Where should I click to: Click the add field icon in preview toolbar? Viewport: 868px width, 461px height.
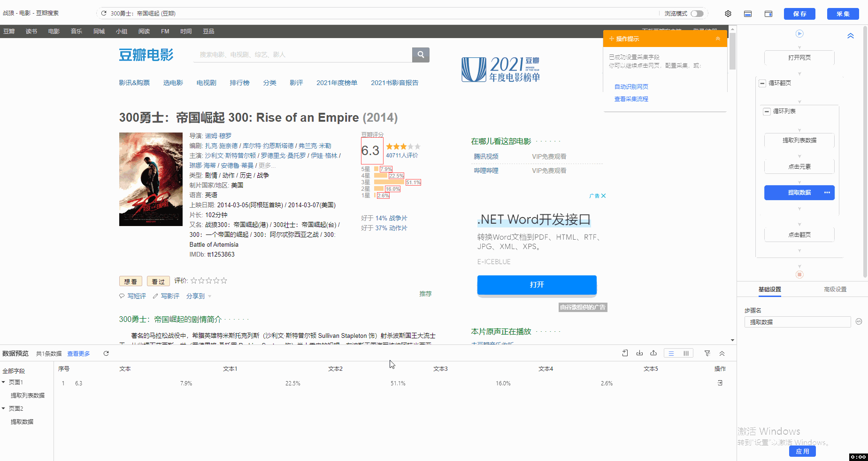click(625, 353)
